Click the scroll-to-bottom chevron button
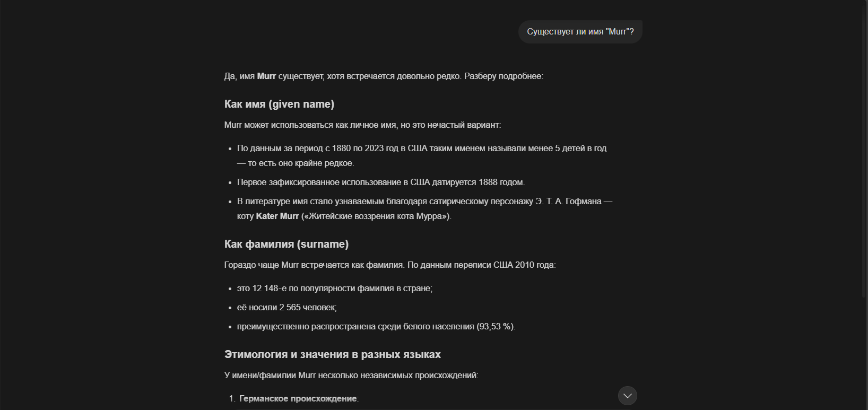The width and height of the screenshot is (868, 410). (x=627, y=396)
